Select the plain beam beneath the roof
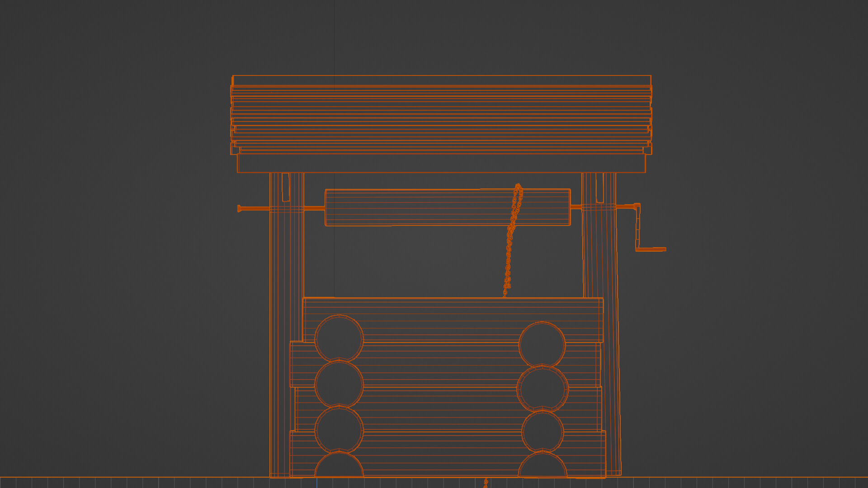The height and width of the screenshot is (488, 868). coord(441,164)
